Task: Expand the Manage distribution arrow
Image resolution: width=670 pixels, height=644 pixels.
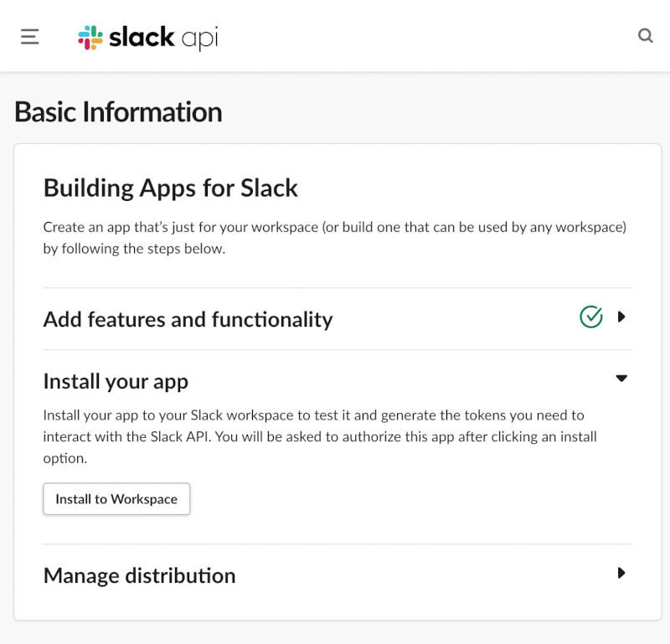Action: pyautogui.click(x=621, y=574)
